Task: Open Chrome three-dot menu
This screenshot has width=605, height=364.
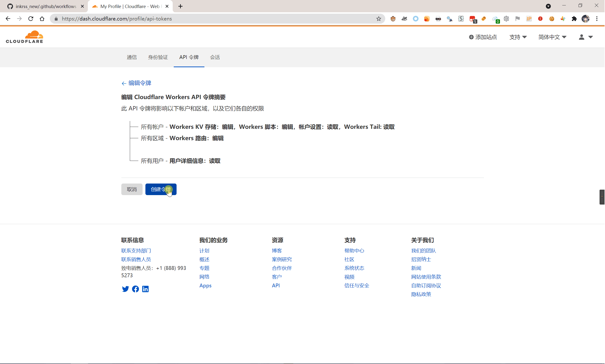Action: click(597, 19)
